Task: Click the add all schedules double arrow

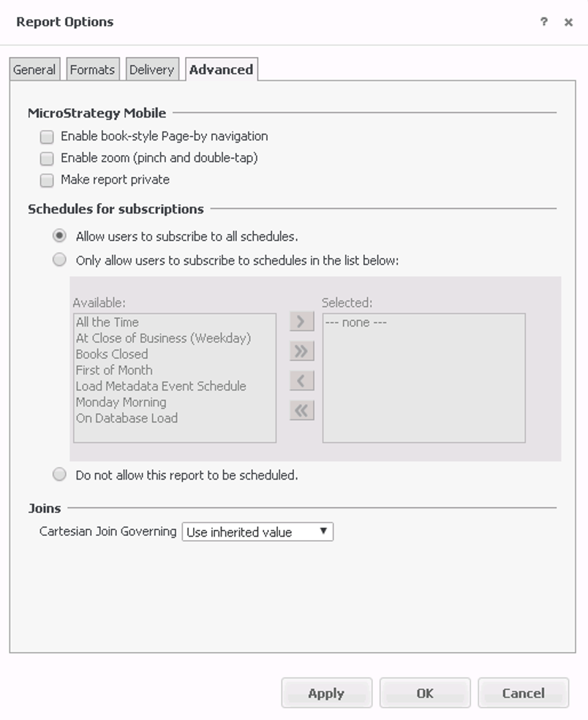Action: click(x=301, y=352)
